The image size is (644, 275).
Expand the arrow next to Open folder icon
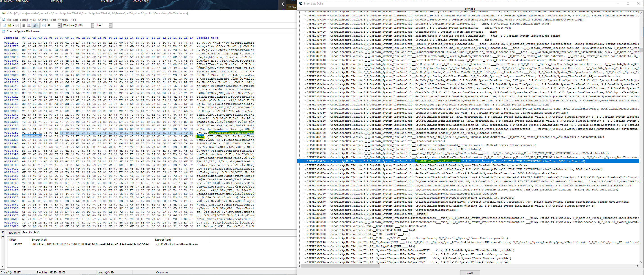point(13,25)
